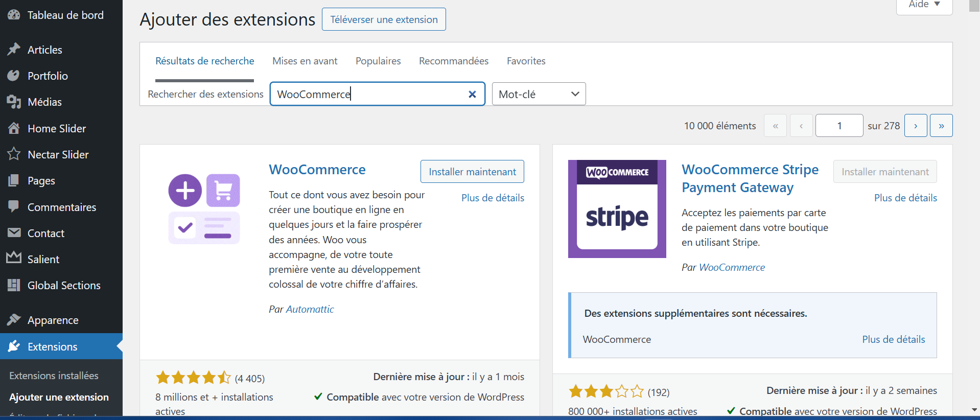Clear the search field with the X icon
The width and height of the screenshot is (980, 420).
[472, 94]
